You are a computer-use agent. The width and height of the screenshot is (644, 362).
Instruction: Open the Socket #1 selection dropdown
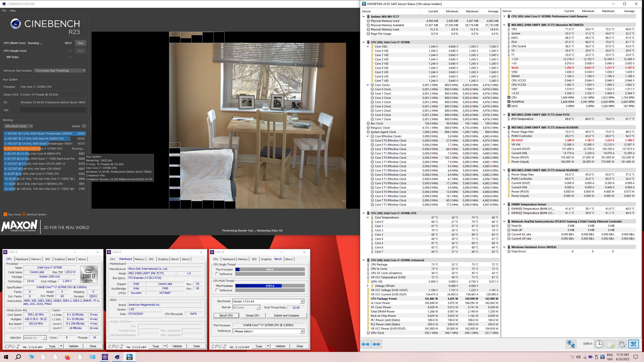35,338
